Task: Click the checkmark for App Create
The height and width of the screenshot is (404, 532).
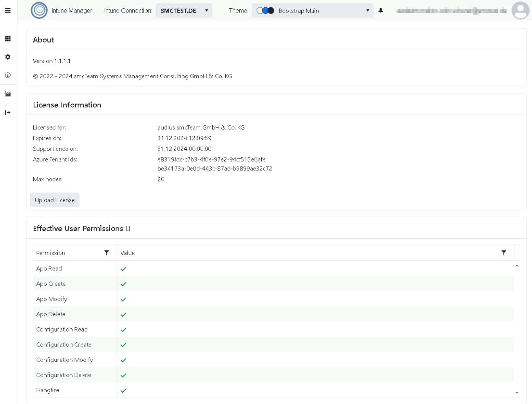Action: click(123, 284)
